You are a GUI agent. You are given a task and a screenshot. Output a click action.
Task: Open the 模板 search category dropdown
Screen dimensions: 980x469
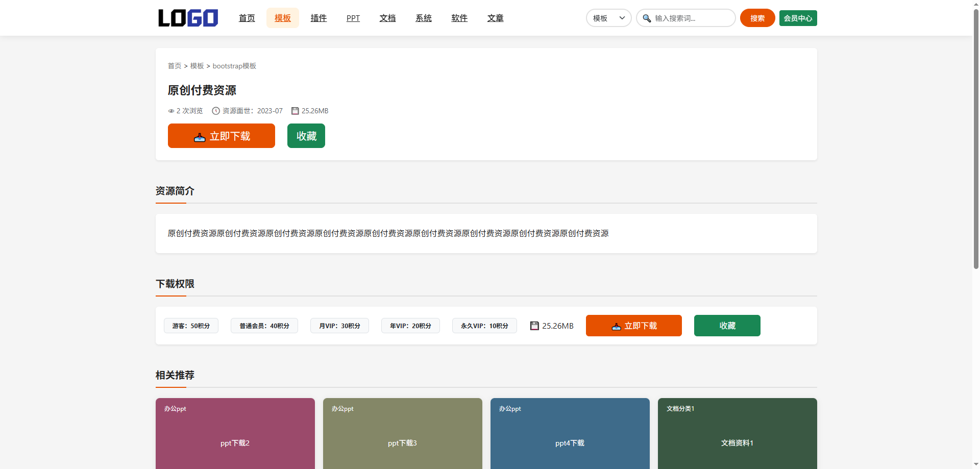(608, 18)
